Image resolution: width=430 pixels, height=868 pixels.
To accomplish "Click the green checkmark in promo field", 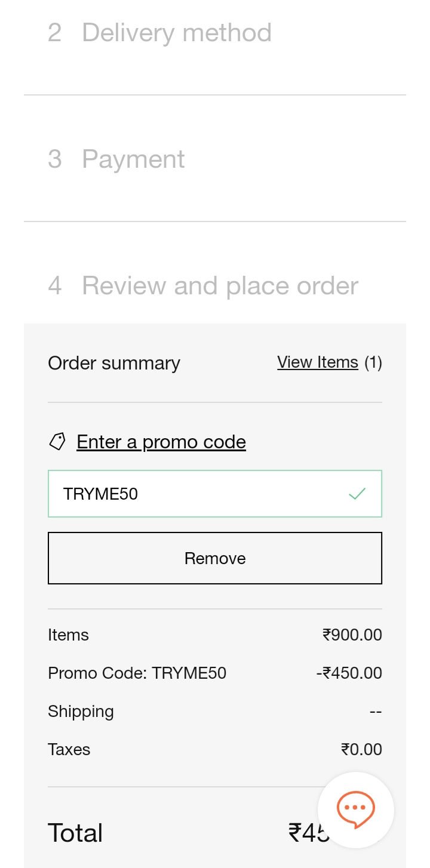I will [357, 494].
